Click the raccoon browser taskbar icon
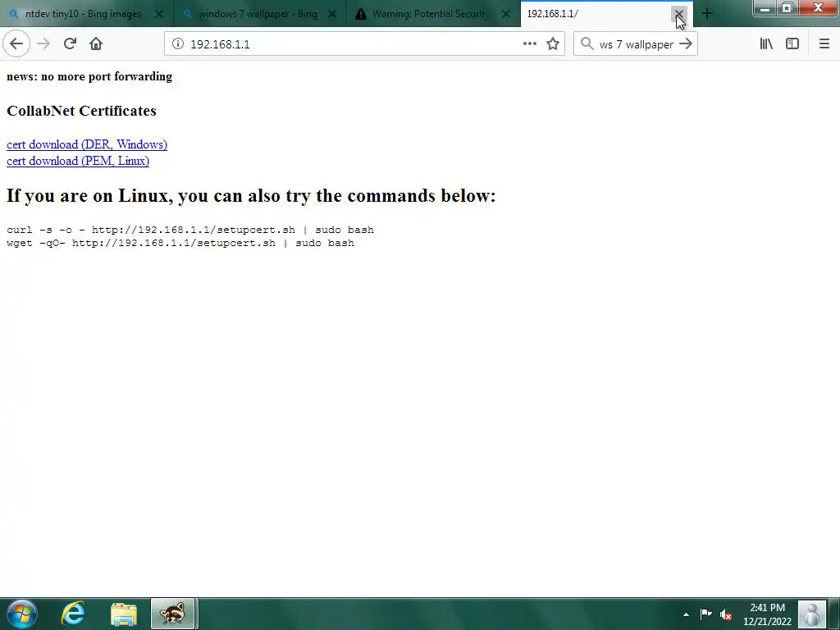 click(172, 614)
